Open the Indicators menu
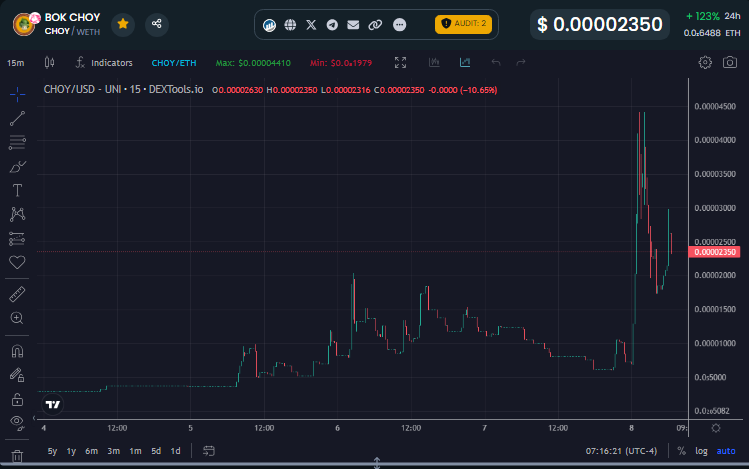Image resolution: width=749 pixels, height=469 pixels. (104, 63)
